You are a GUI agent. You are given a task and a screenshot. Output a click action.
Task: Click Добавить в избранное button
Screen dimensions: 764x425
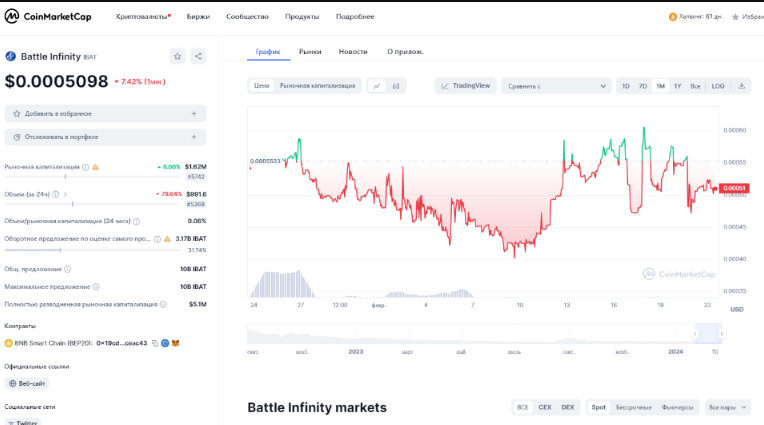point(105,114)
